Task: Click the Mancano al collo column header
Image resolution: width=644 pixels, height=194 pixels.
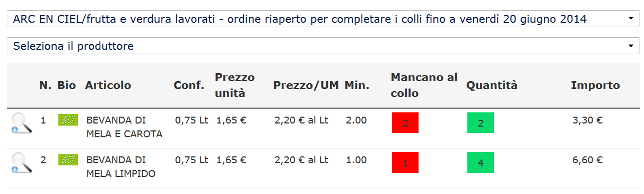Action: [x=424, y=85]
